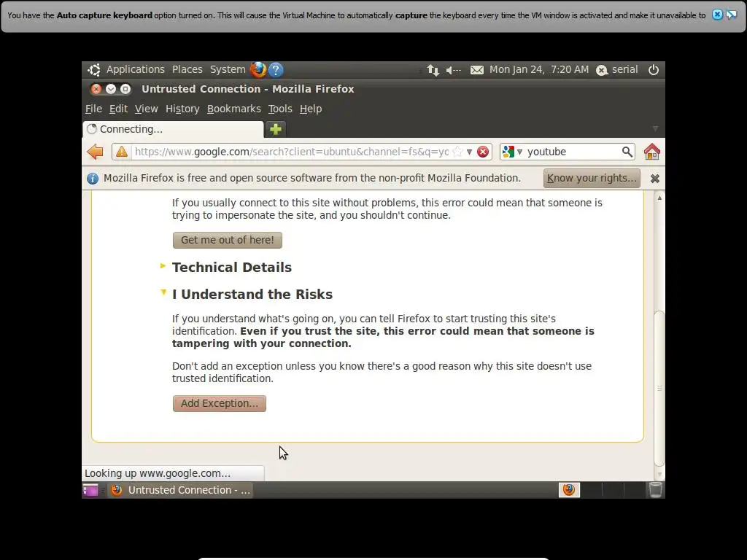Click the bookmark star in URL bar
This screenshot has width=747, height=560.
coord(457,152)
